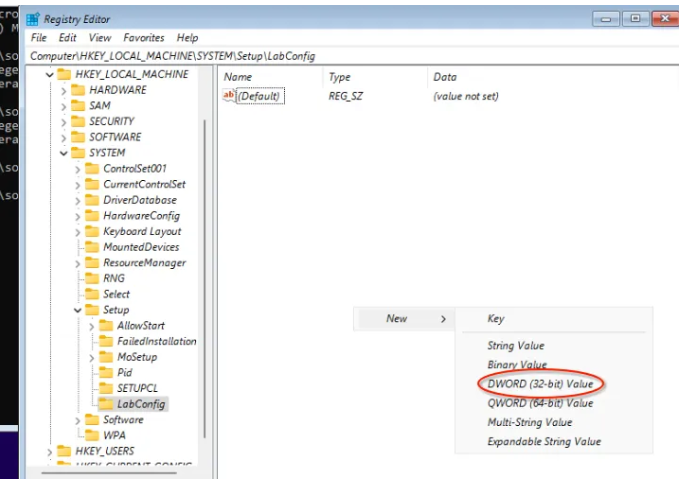The image size is (689, 481).
Task: Click the HARDWARE folder icon
Action: 80,90
